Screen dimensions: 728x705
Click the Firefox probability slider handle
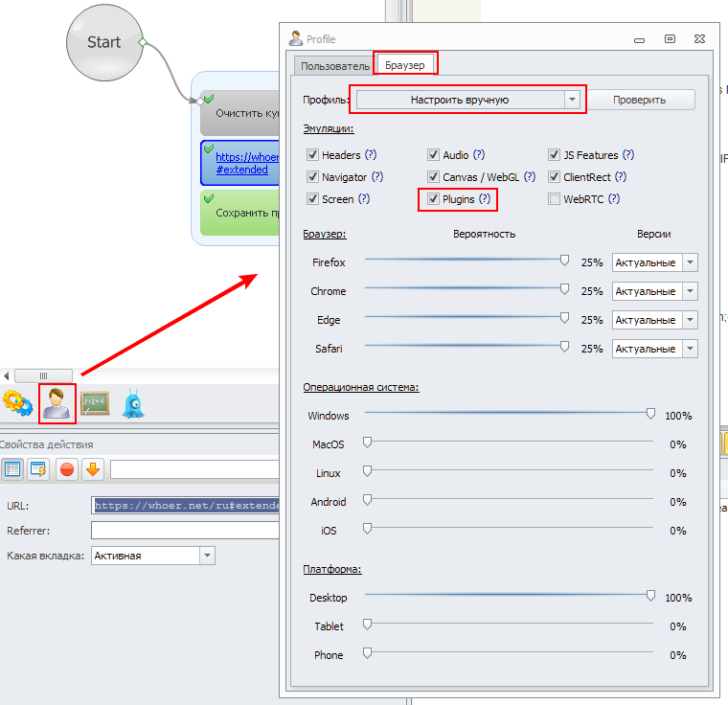pos(564,261)
